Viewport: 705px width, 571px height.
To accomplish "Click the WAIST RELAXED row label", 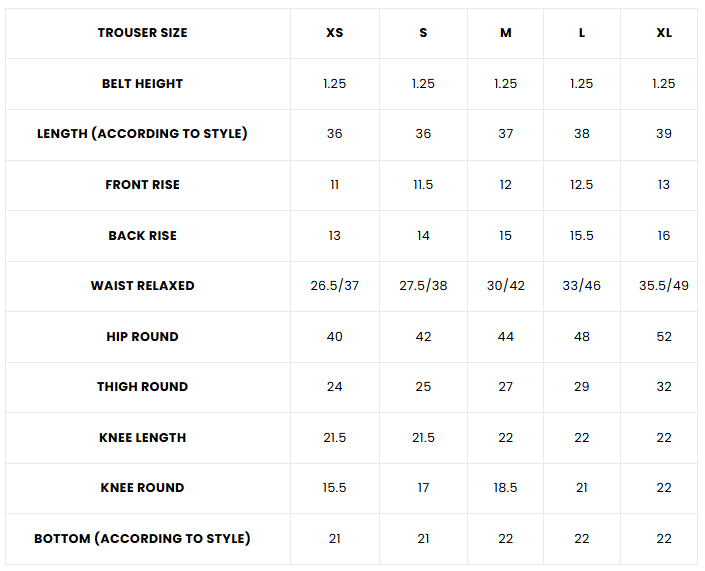I will pos(142,286).
